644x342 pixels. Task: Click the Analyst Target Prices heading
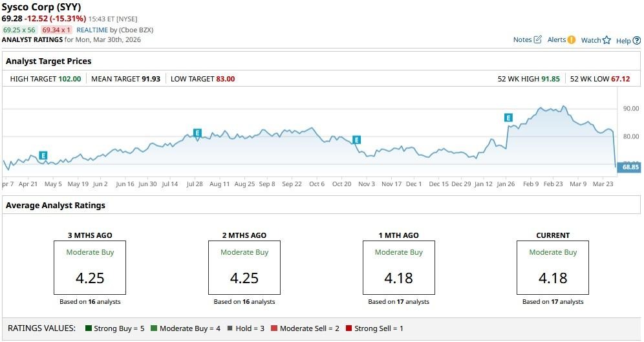(48, 61)
